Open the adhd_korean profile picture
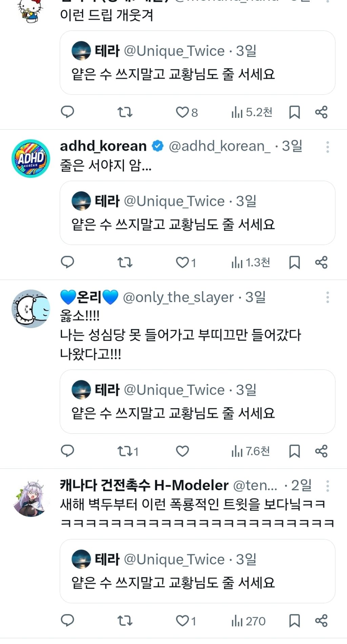 point(31,158)
